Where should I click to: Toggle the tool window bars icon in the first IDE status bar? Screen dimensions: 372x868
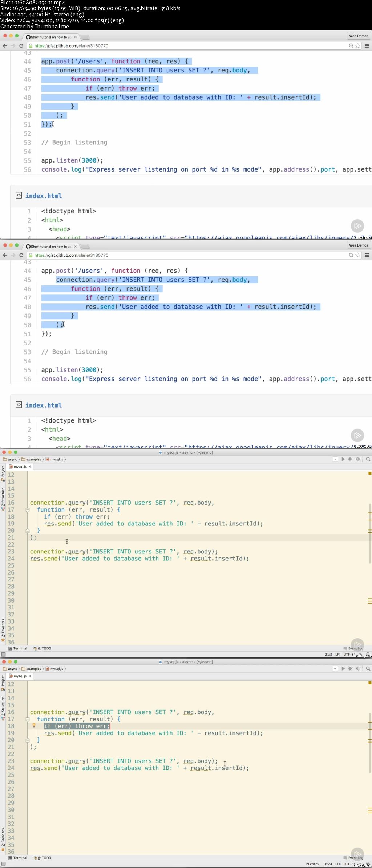click(3, 654)
